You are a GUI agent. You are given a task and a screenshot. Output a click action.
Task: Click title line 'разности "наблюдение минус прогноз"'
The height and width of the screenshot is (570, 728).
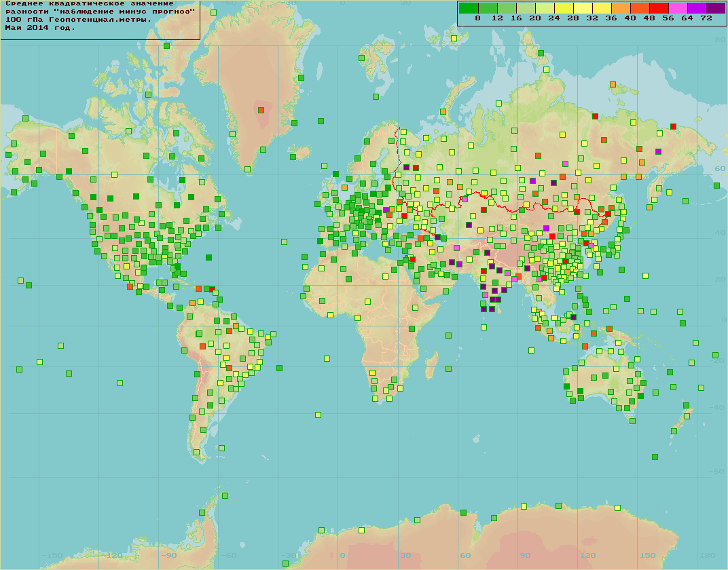101,12
